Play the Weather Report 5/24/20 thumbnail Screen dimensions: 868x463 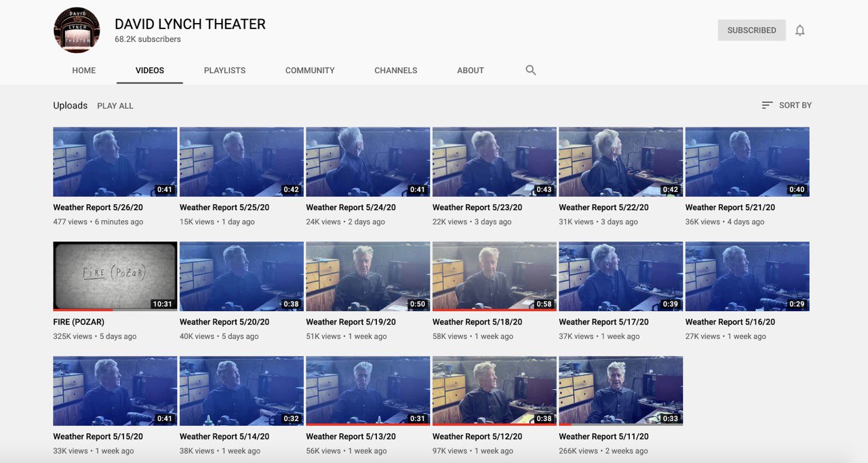click(x=368, y=162)
